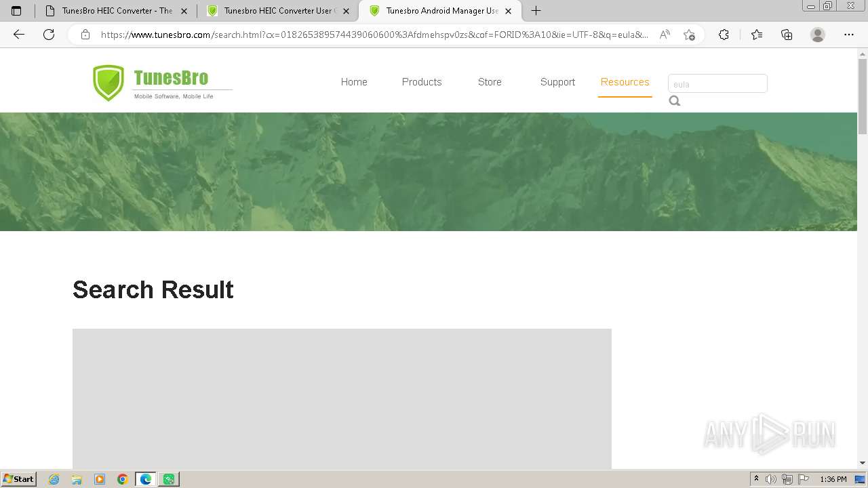Add page to favorites star icon
The height and width of the screenshot is (488, 868).
[x=690, y=35]
